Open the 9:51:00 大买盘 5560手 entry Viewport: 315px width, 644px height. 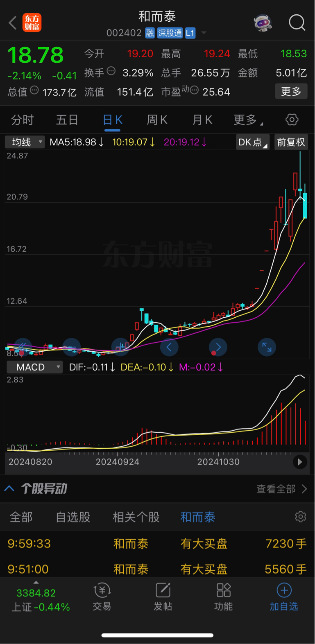(157, 569)
